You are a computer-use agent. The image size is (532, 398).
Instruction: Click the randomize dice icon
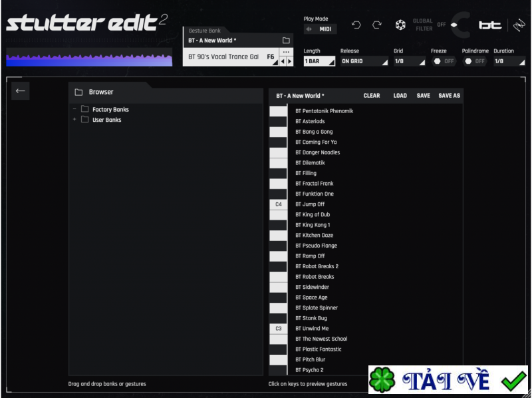pyautogui.click(x=400, y=25)
